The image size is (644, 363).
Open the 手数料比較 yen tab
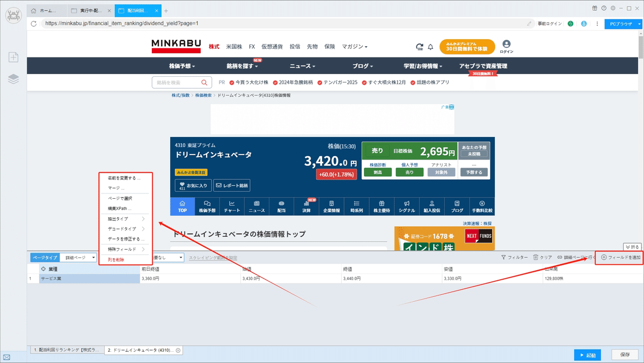click(x=482, y=206)
